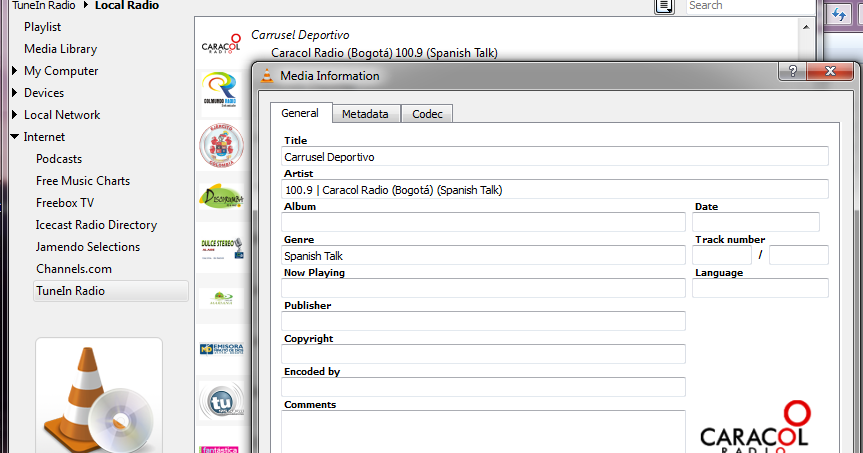Select the Dulce Stereo station logo
Image resolution: width=863 pixels, height=453 pixels.
pos(222,248)
